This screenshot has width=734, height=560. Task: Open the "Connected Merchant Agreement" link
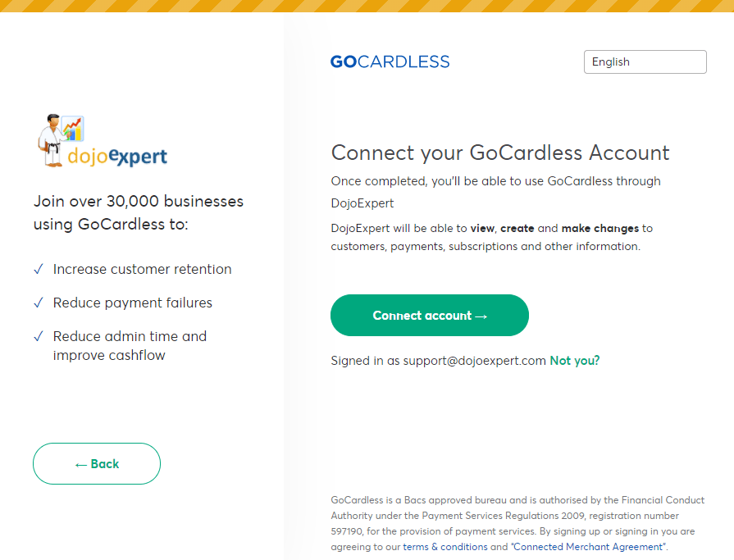588,546
